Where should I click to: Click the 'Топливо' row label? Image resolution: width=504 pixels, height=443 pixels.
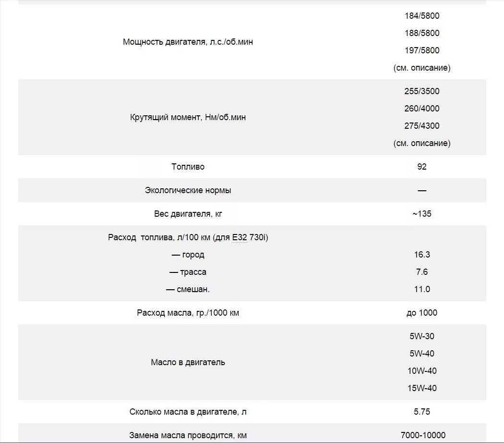(x=188, y=167)
